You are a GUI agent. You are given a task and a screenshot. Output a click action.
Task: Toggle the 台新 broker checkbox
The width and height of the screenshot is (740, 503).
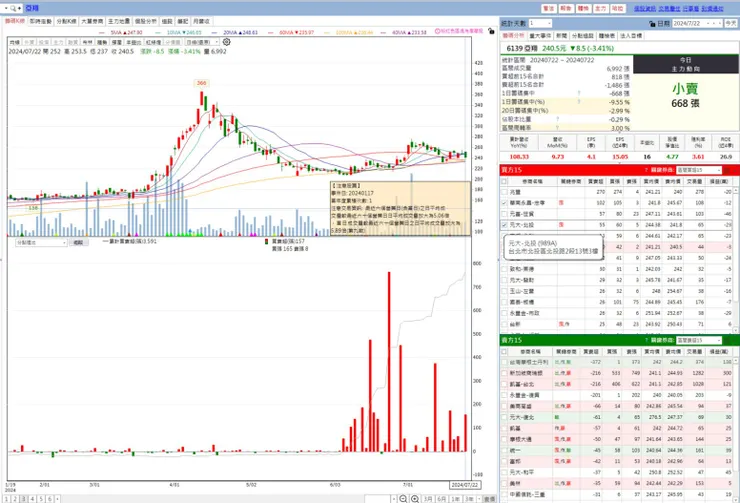pyautogui.click(x=505, y=324)
